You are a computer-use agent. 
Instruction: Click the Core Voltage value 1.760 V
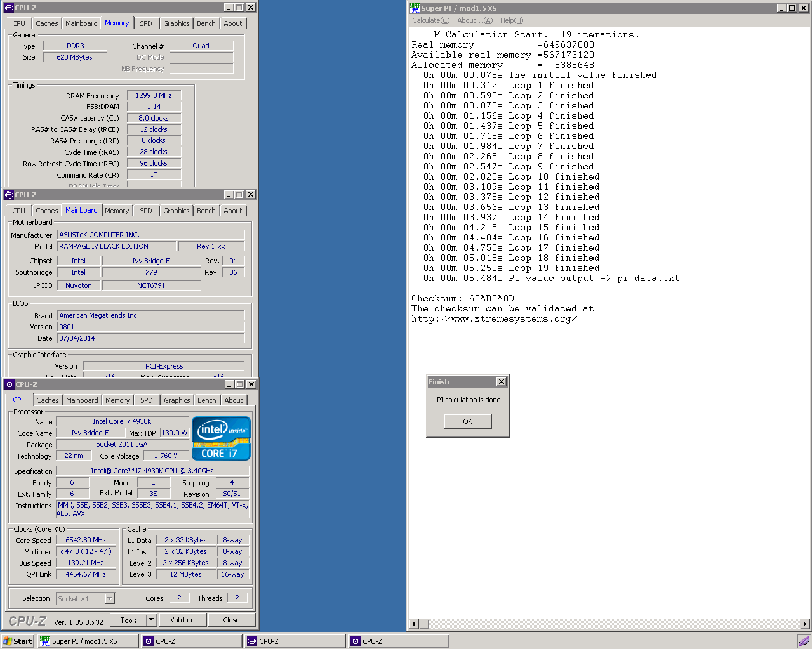tap(166, 456)
